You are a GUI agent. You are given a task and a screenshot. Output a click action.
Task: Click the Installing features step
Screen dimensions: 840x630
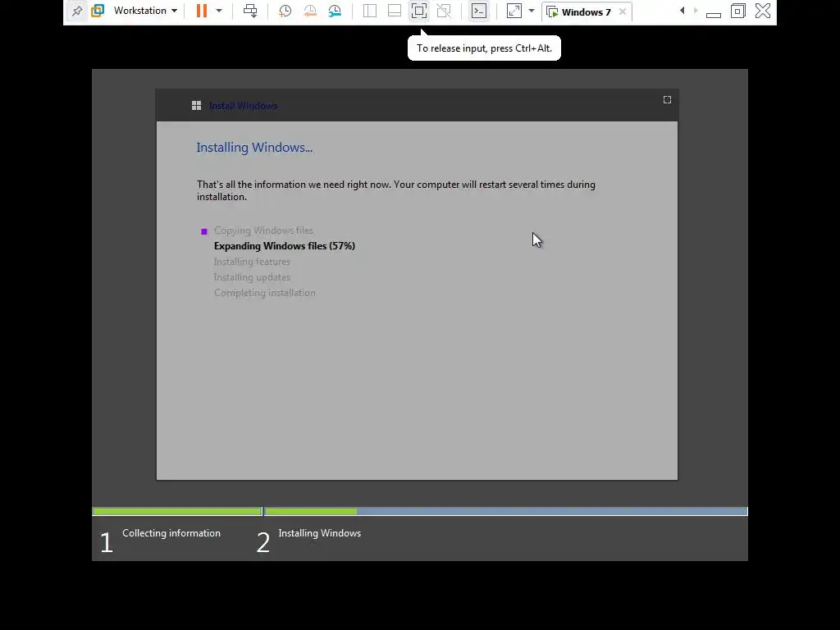click(x=253, y=262)
